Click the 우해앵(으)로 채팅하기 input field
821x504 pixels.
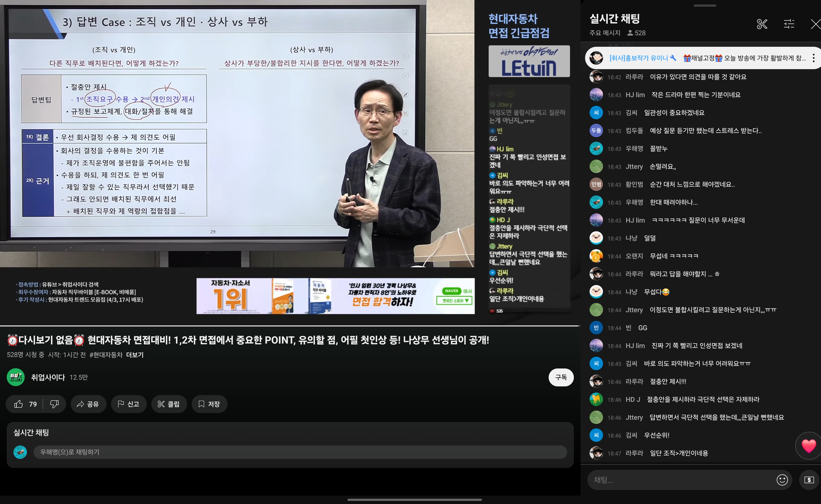pos(300,452)
